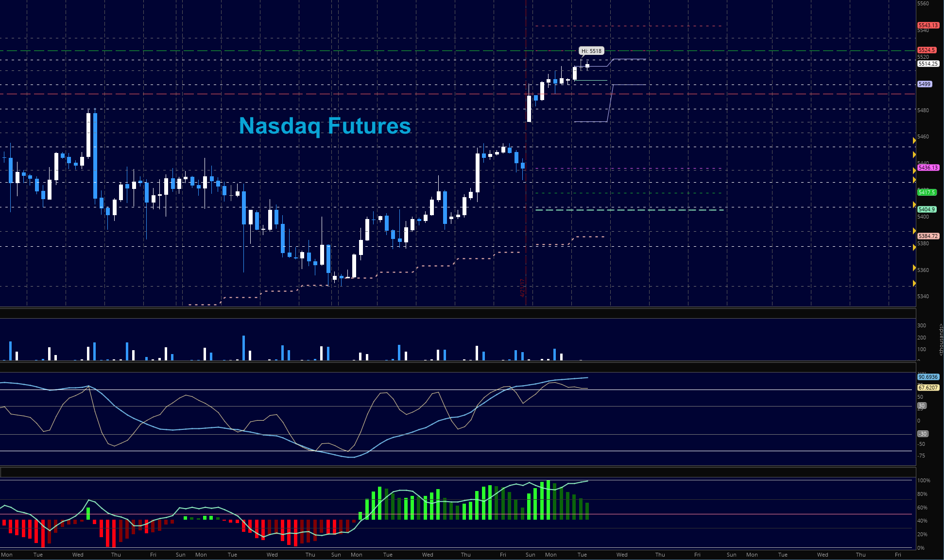The image size is (944, 560).
Task: Click the thousands volume unit label
Action: pos(941,340)
